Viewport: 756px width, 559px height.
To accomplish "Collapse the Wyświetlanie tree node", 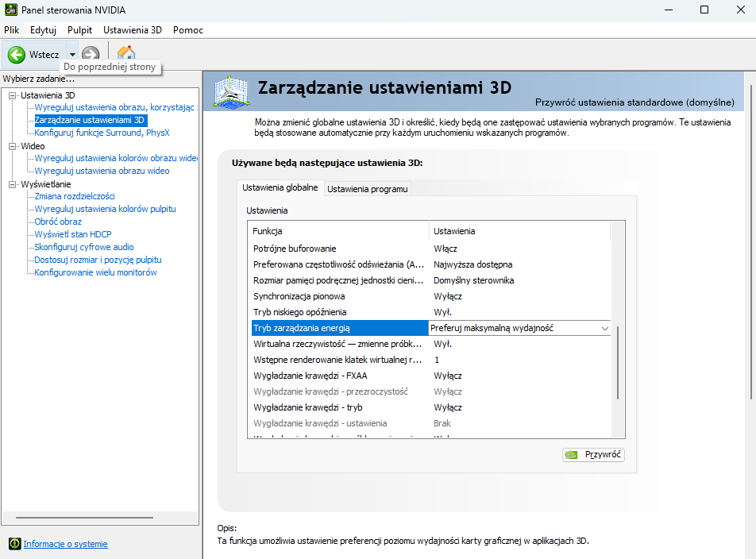I will click(x=13, y=184).
